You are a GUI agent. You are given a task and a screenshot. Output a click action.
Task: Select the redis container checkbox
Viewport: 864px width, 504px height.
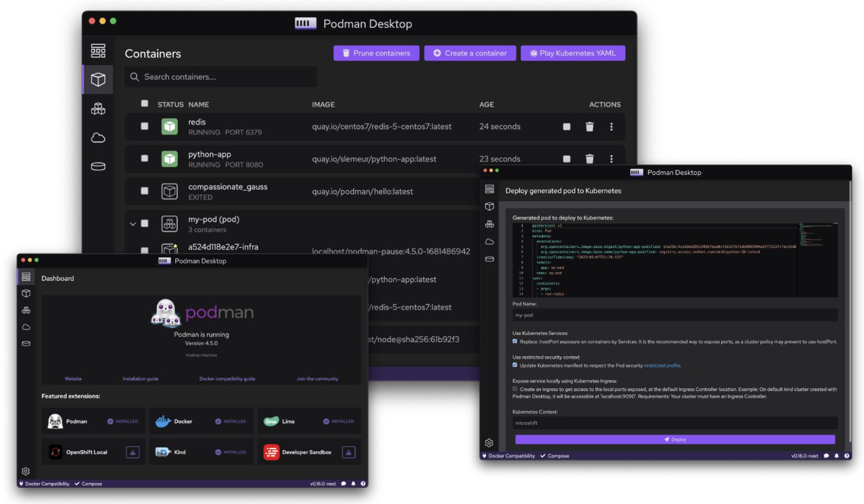[x=145, y=126]
